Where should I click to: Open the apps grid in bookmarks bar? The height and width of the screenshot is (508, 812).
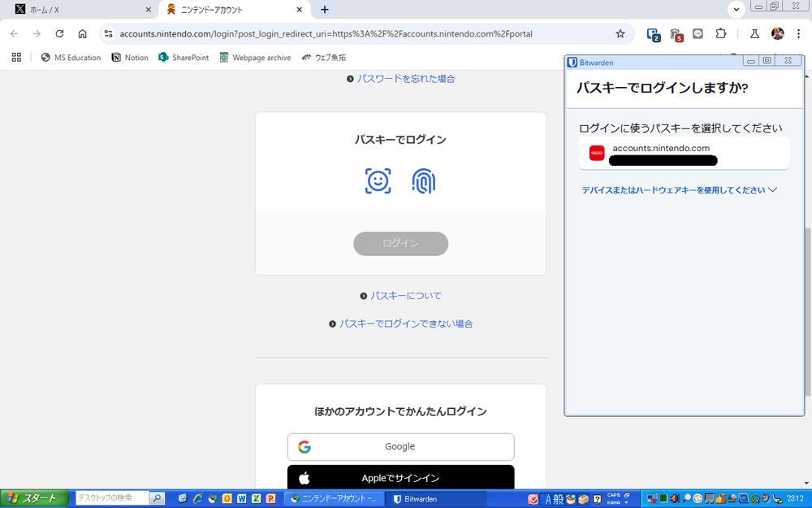[x=16, y=57]
